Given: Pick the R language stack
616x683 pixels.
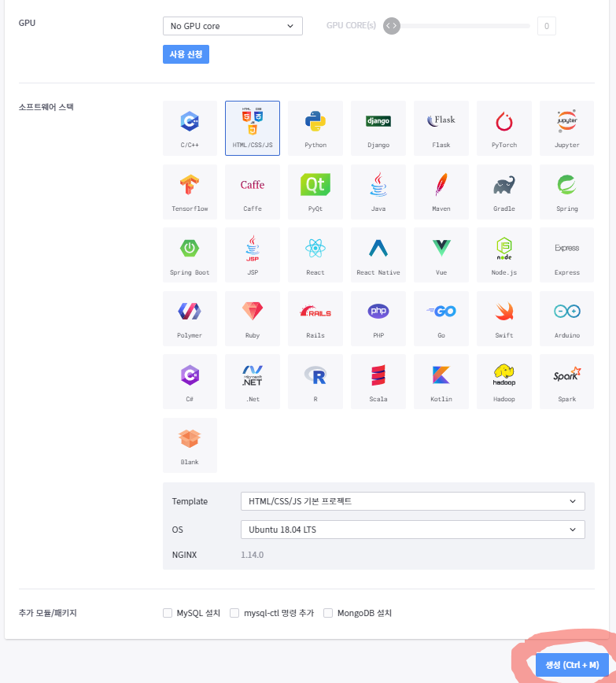Looking at the screenshot, I should click(x=315, y=382).
